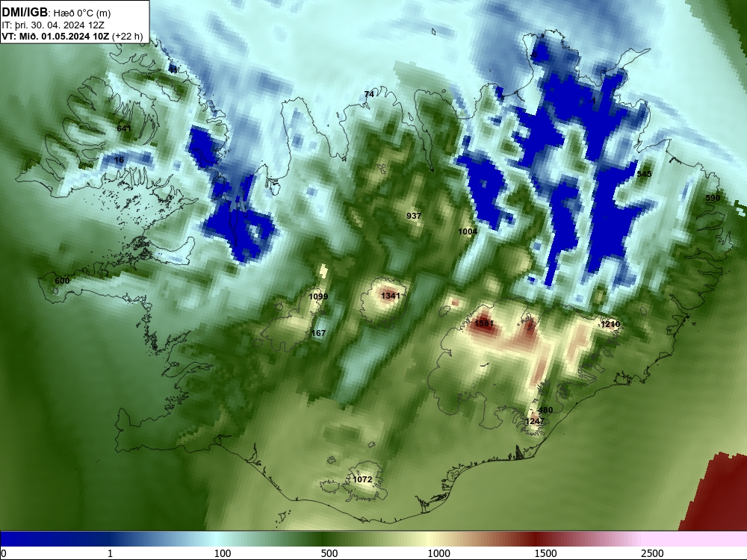Image resolution: width=747 pixels, height=560 pixels.
Task: Click the 590 height label on east coast
Action: click(x=713, y=198)
